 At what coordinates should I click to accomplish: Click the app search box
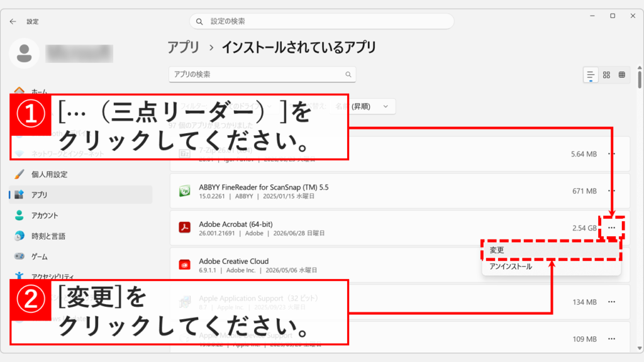click(x=262, y=74)
